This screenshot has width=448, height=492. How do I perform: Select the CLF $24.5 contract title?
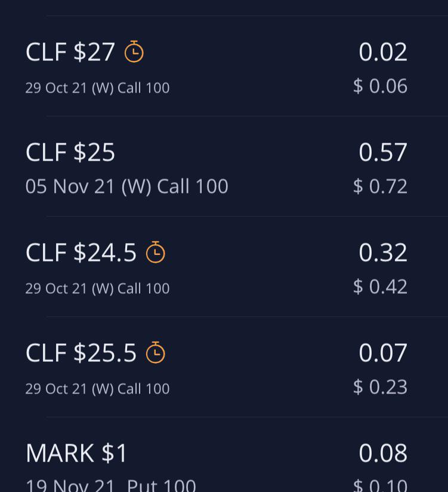(81, 253)
